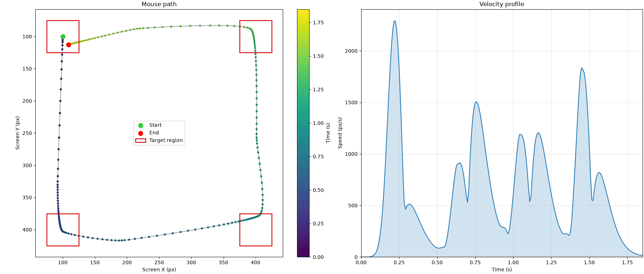Image resolution: width=644 pixels, height=274 pixels.
Task: Click the 1.75 tick on the colorbar
Action: 318,23
